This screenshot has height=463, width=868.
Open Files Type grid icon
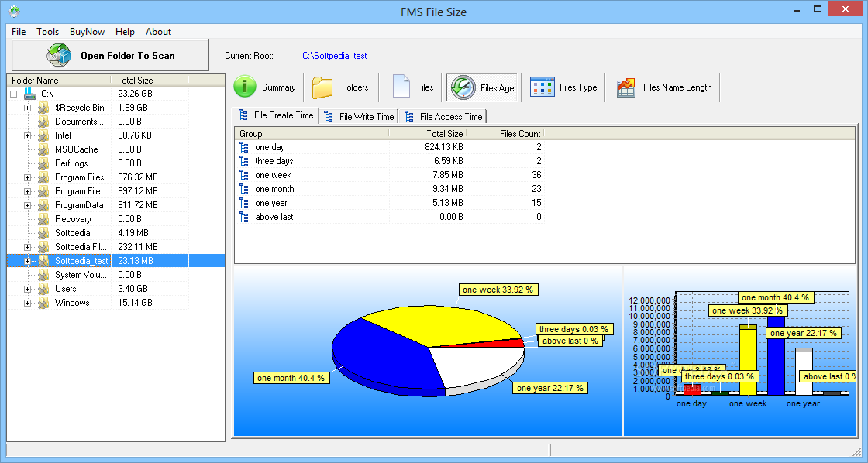pos(542,87)
